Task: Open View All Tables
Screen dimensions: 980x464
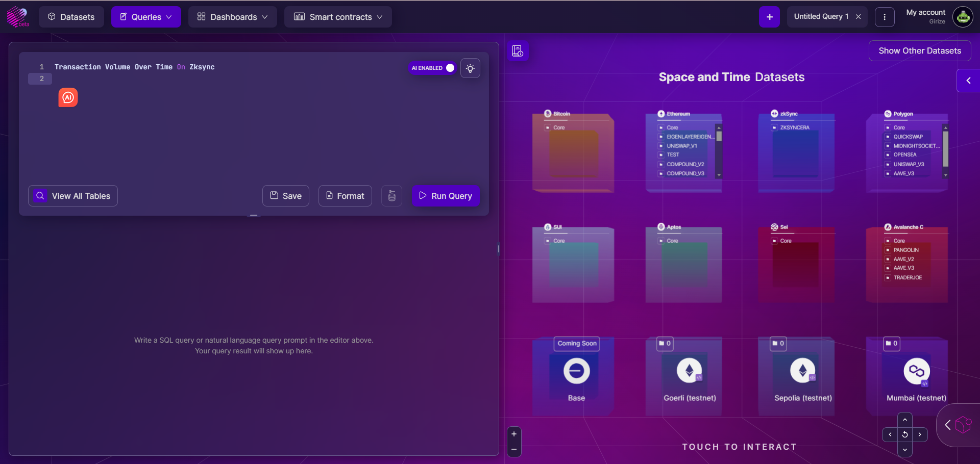Action: point(73,196)
